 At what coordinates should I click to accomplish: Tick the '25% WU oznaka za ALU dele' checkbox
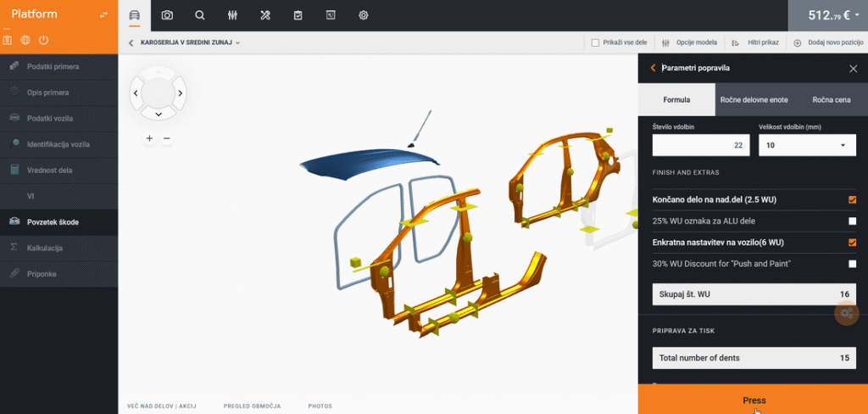852,221
